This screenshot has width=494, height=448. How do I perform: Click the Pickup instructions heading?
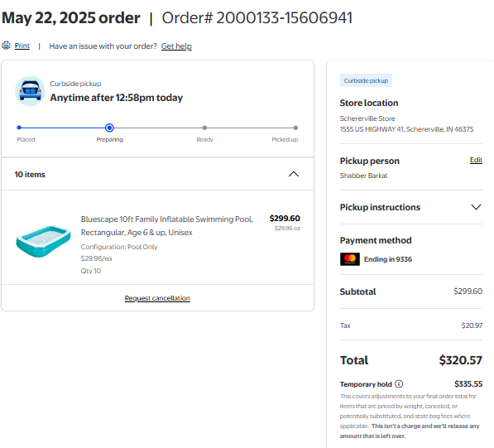(380, 207)
